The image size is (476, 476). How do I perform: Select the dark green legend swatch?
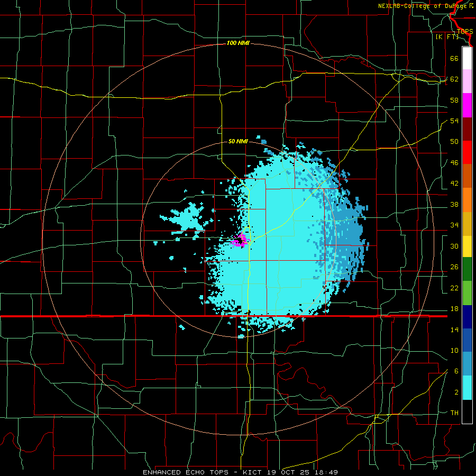click(467, 270)
